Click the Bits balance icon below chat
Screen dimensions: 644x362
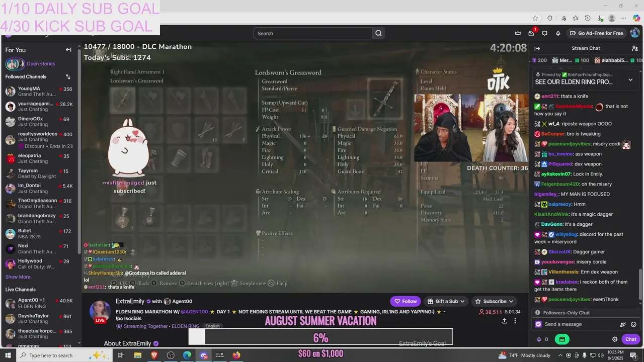538,339
